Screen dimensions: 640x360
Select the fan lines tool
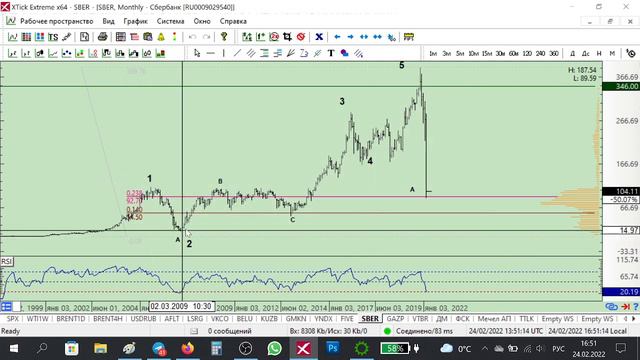tap(291, 53)
